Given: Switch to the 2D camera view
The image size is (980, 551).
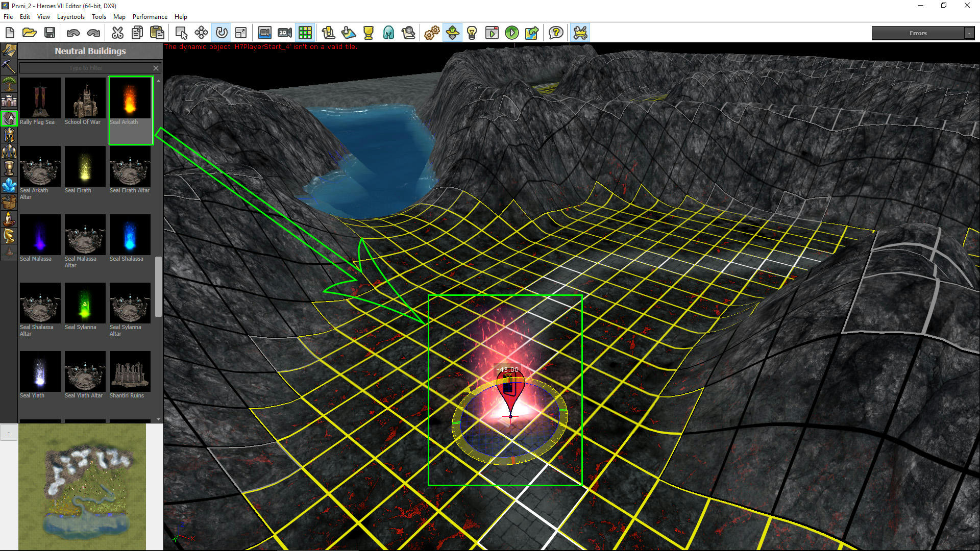Looking at the screenshot, I should coord(285,33).
